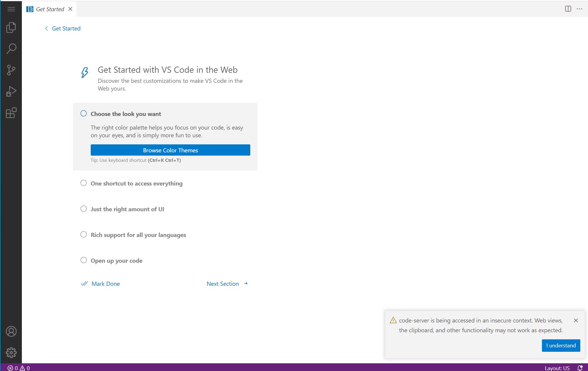This screenshot has width=588, height=371.
Task: Click the Next Section link
Action: pyautogui.click(x=222, y=283)
